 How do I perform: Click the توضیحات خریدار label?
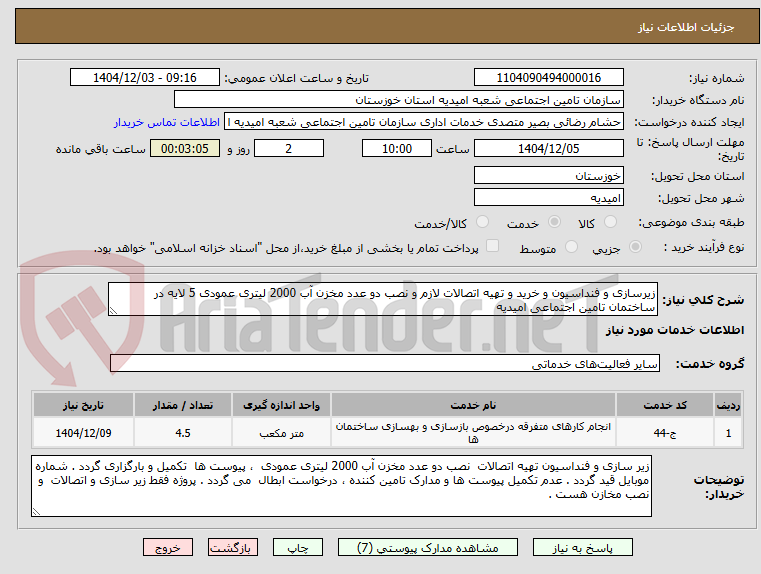coord(718,487)
